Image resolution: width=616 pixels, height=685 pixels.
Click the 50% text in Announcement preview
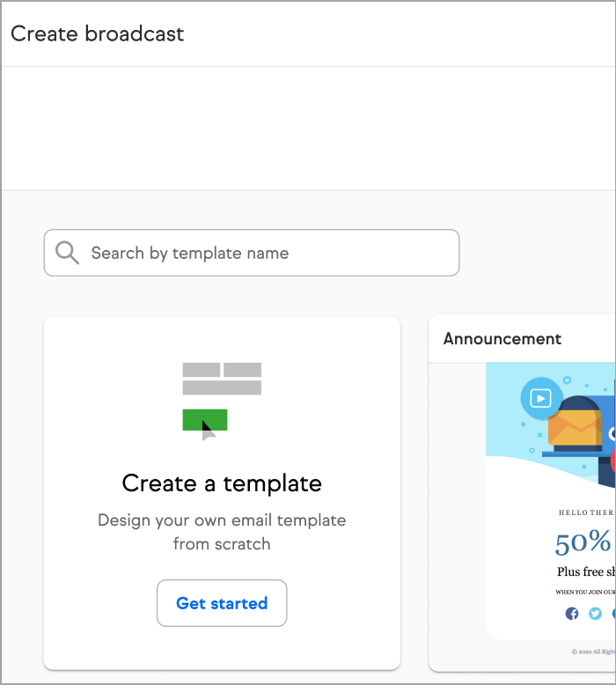583,542
